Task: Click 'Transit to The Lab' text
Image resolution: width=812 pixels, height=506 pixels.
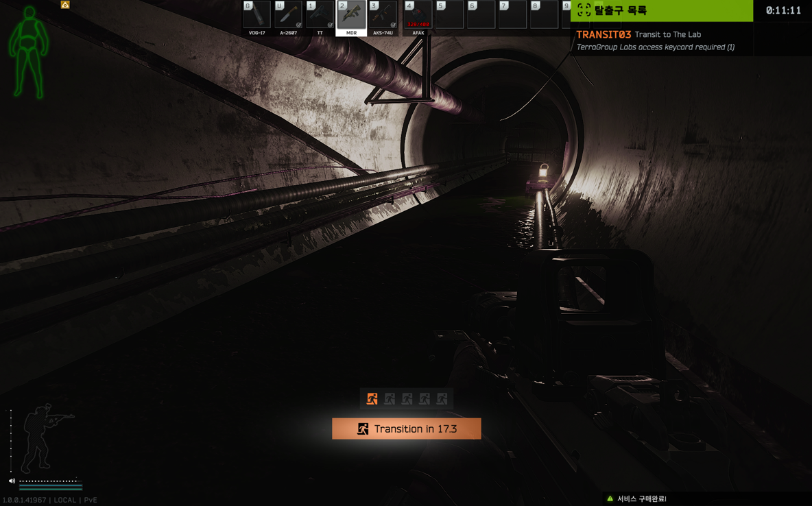Action: (x=667, y=34)
